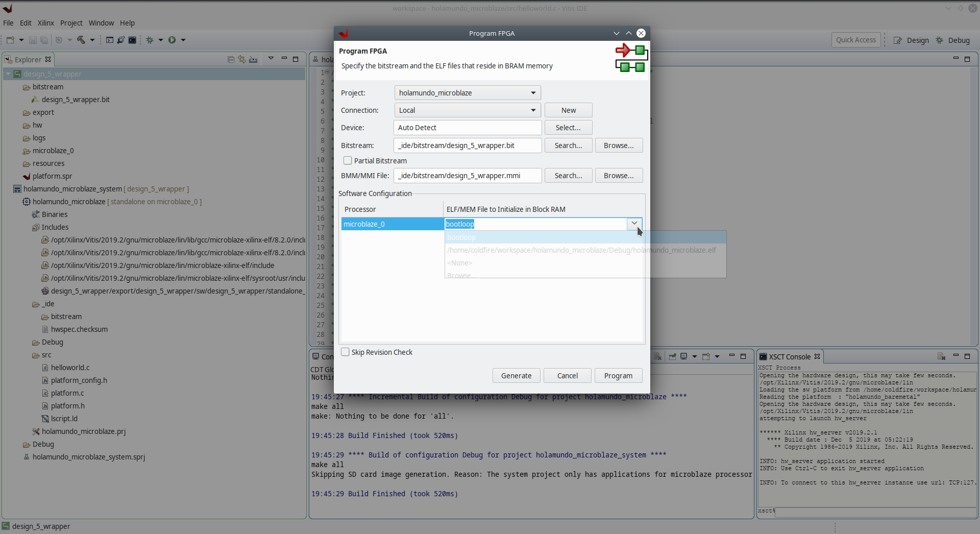Image resolution: width=980 pixels, height=534 pixels.
Task: Open the New toolbar dropdown arrow
Action: click(x=21, y=40)
